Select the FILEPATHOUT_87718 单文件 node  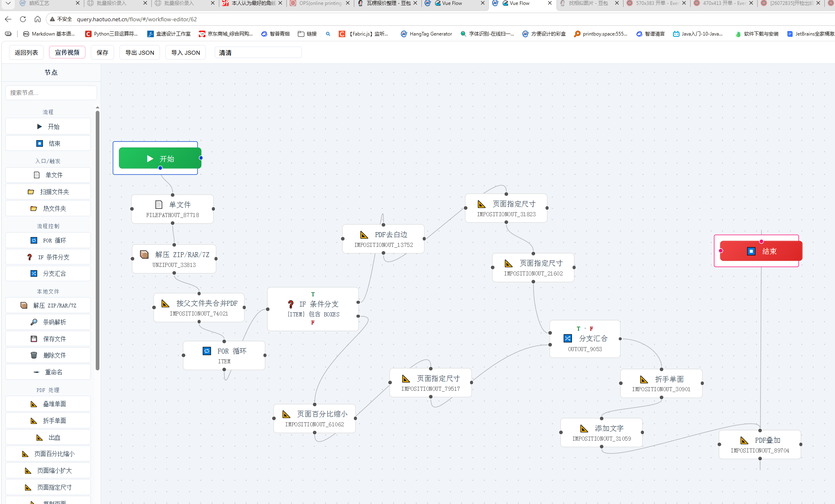tap(173, 209)
